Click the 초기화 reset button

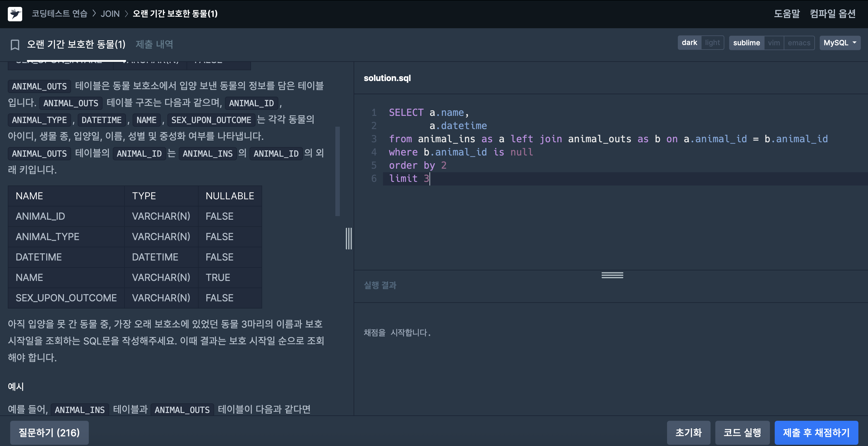point(688,432)
